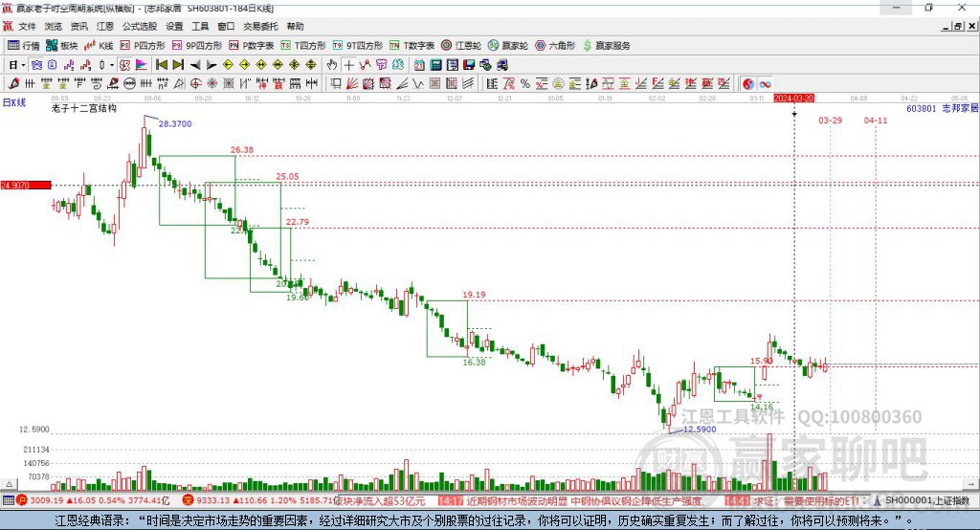Click the red price tag 24.9070
980x530 pixels.
[x=26, y=185]
